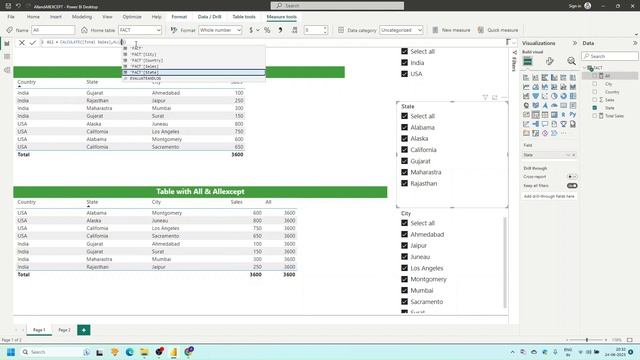Choose the Donut chart visual
Viewport: 640px width, 360px height.
click(564, 96)
